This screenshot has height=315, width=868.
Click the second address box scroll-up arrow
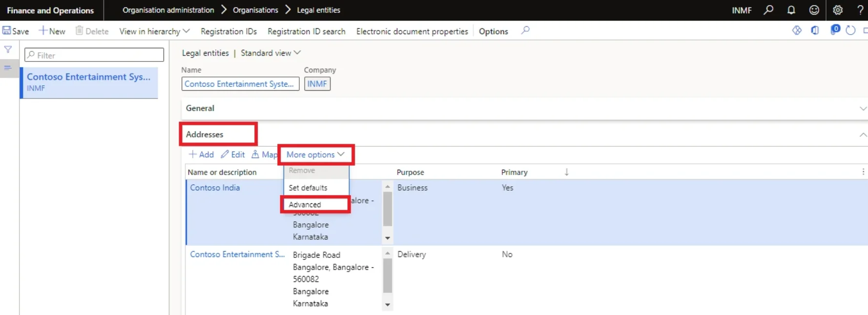click(388, 253)
